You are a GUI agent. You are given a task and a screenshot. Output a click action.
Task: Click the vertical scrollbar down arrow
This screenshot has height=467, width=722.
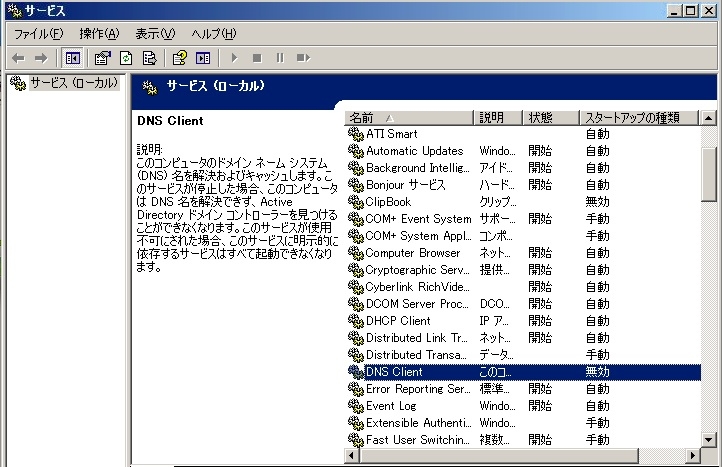pos(709,439)
